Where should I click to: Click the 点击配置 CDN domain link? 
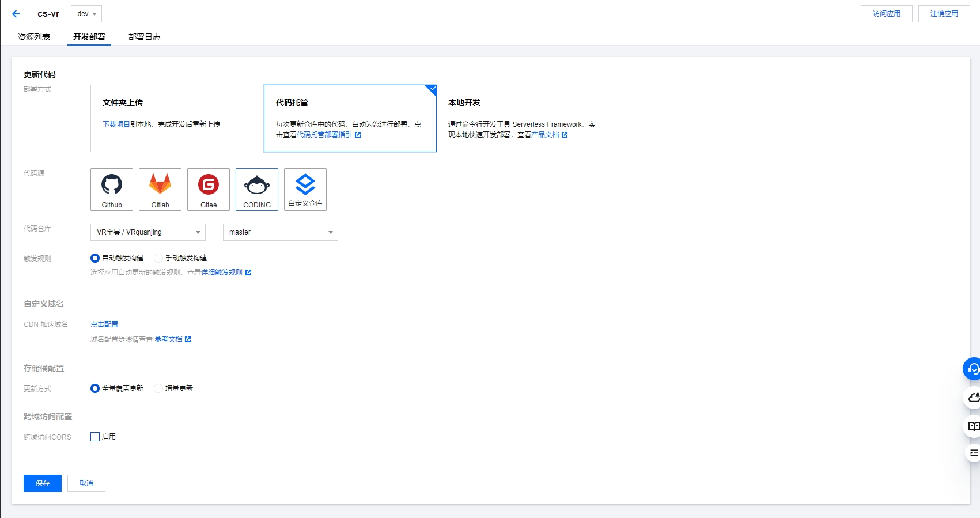[x=104, y=324]
